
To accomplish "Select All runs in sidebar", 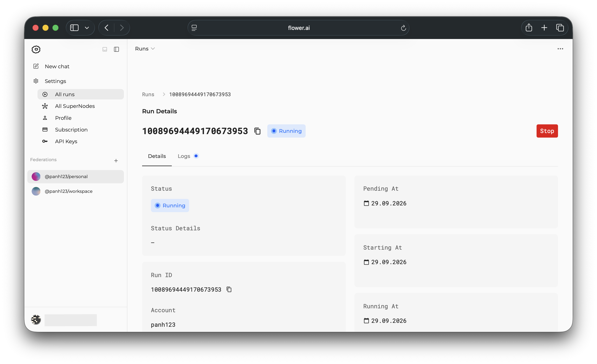I will (80, 94).
